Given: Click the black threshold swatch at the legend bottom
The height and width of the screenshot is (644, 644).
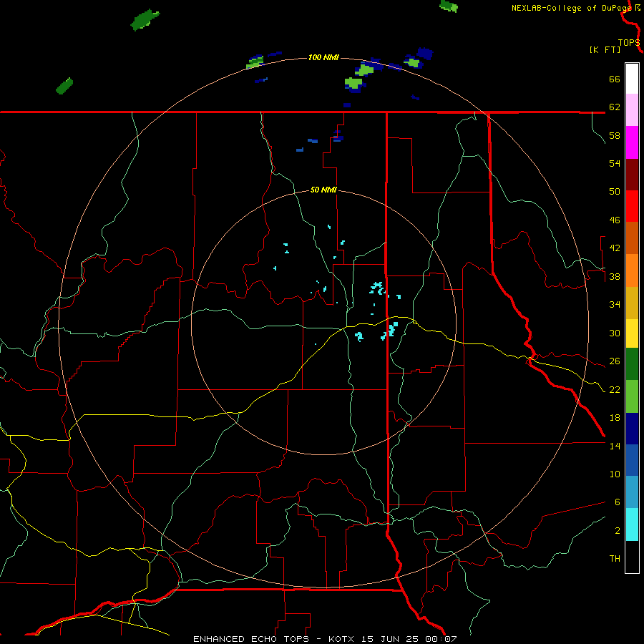Looking at the screenshot, I should click(632, 557).
